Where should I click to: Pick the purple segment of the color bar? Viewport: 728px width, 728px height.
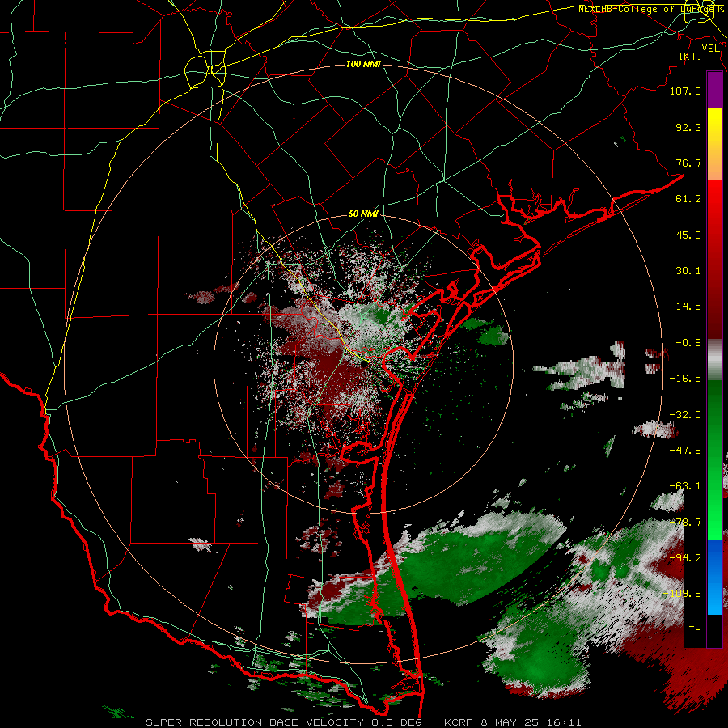(x=714, y=90)
